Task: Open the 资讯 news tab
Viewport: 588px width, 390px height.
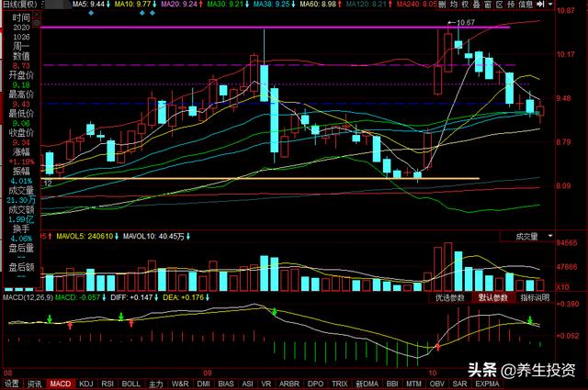Action: click(x=34, y=384)
